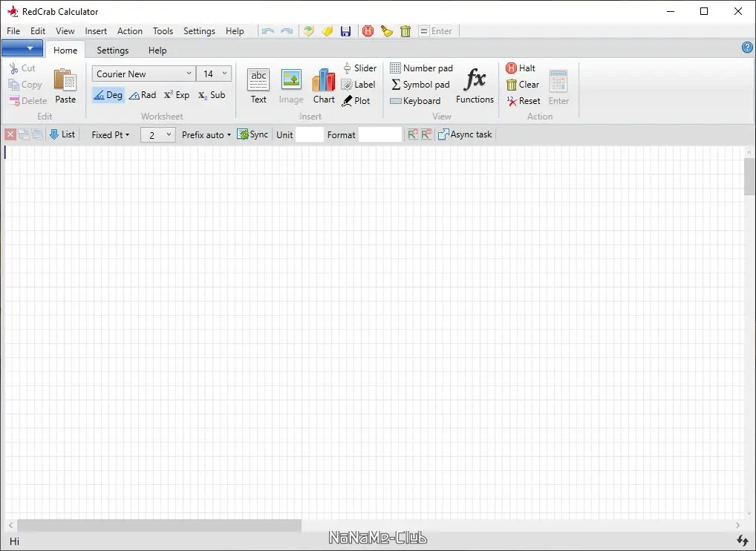This screenshot has width=756, height=551.
Task: Save the worksheet using the floppy icon
Action: [x=346, y=31]
